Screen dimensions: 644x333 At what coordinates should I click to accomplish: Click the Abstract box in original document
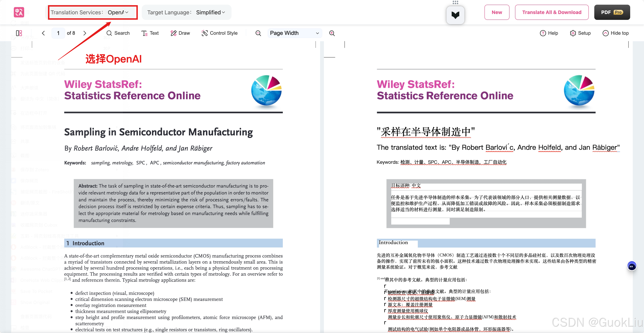[x=173, y=203]
